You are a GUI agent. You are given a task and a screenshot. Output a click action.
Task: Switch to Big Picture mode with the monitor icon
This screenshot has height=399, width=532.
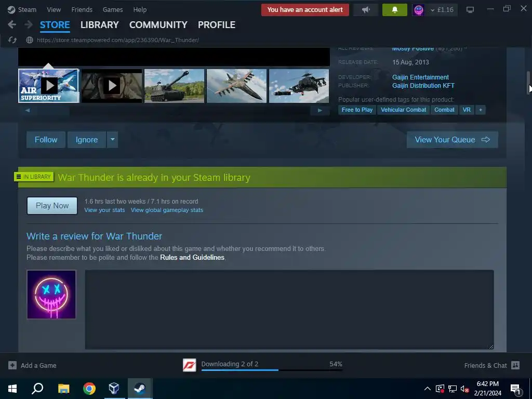pyautogui.click(x=470, y=9)
